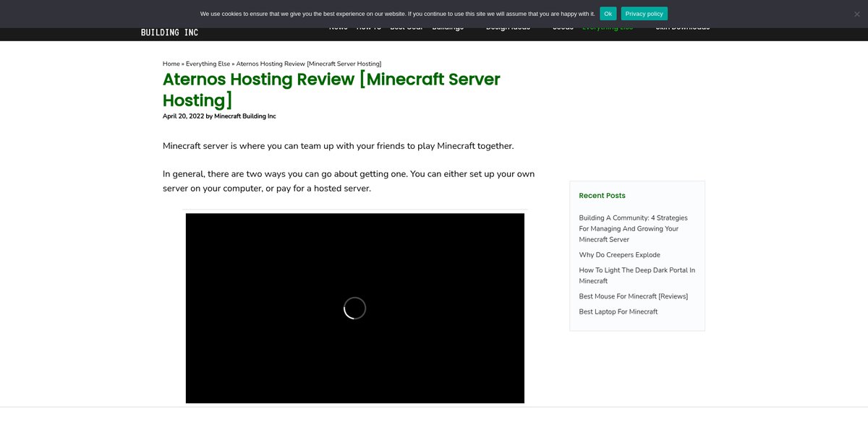Open 'Why Do Creepers Explode' post
The height and width of the screenshot is (448, 868).
pos(619,255)
